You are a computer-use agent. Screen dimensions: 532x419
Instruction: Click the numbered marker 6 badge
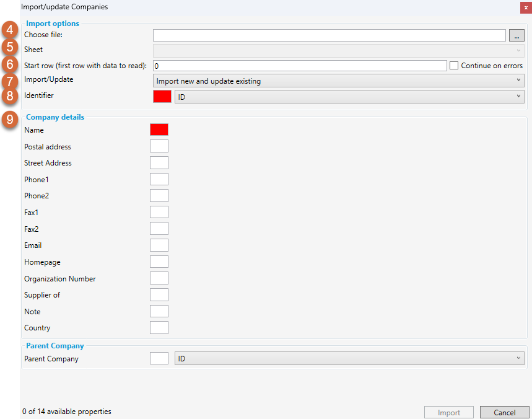(9, 64)
